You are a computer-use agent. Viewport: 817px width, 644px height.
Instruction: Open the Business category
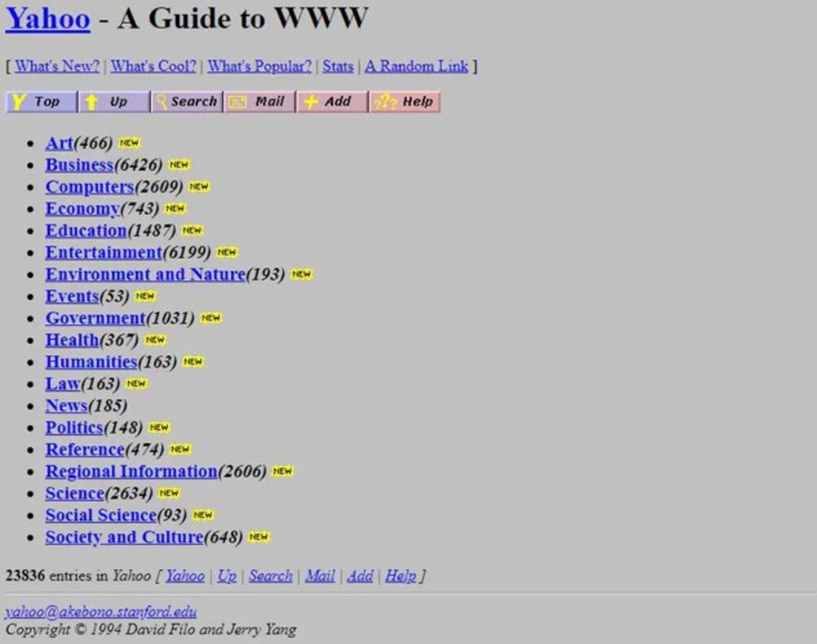pyautogui.click(x=79, y=164)
